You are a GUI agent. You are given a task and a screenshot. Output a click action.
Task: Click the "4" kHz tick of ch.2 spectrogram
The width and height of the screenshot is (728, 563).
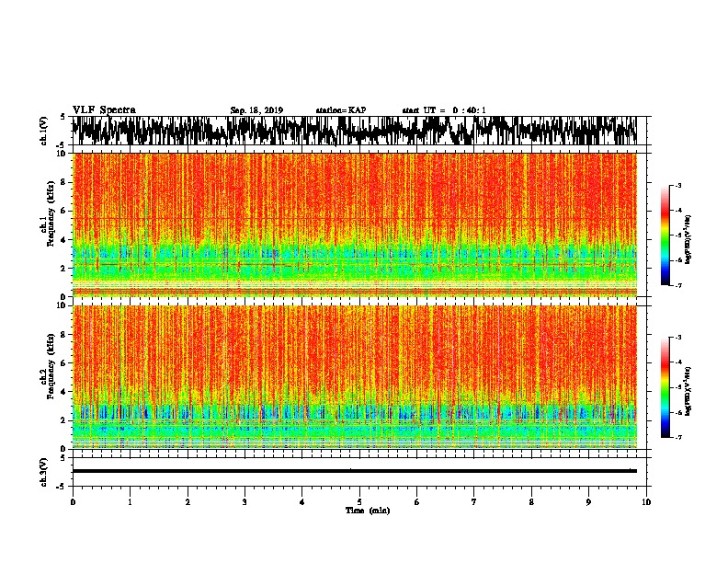63,392
